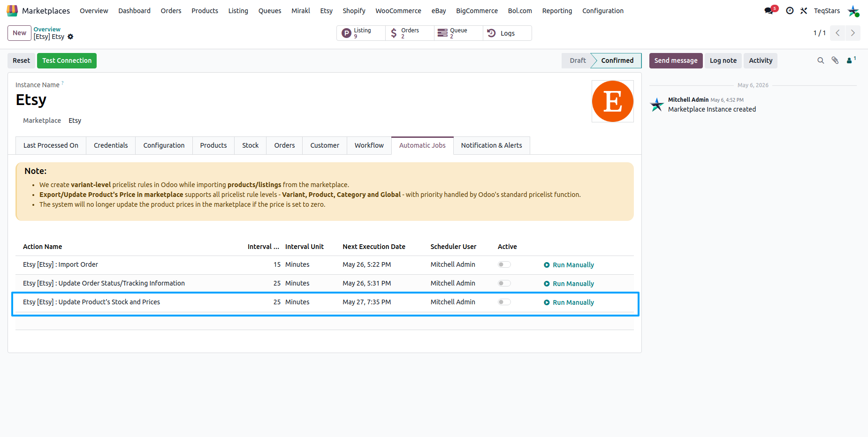Click the Action Name column header
868x437 pixels.
[42, 247]
